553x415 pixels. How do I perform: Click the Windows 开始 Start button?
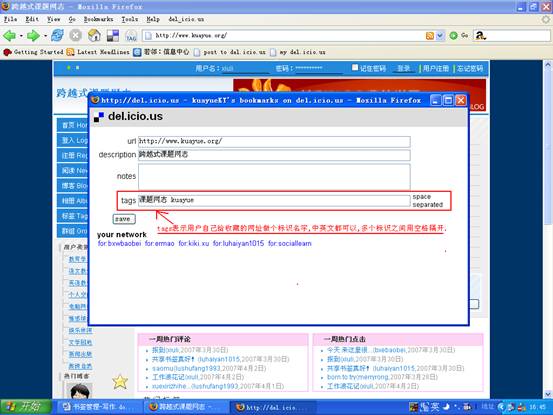coord(25,407)
